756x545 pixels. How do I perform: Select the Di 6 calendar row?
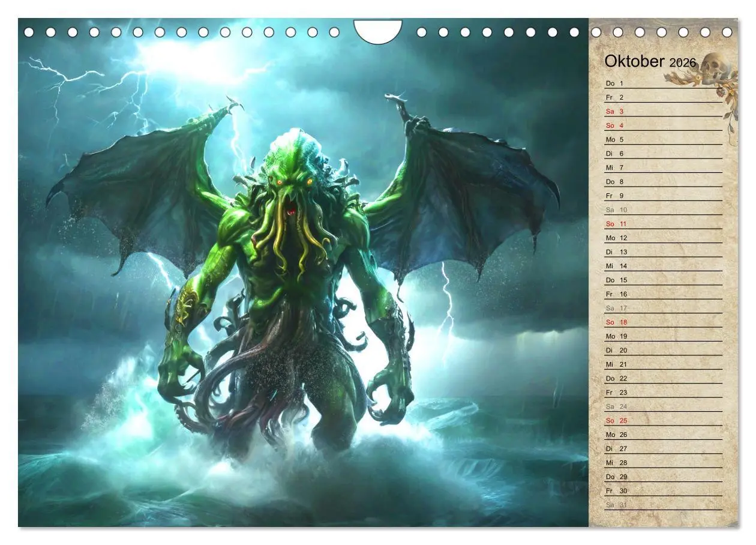(x=663, y=153)
